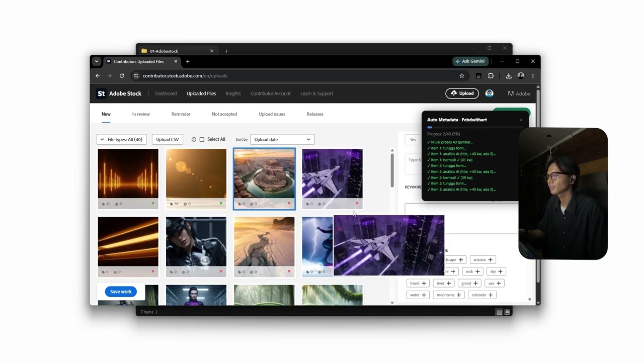Go back with browser back arrow

coord(98,76)
